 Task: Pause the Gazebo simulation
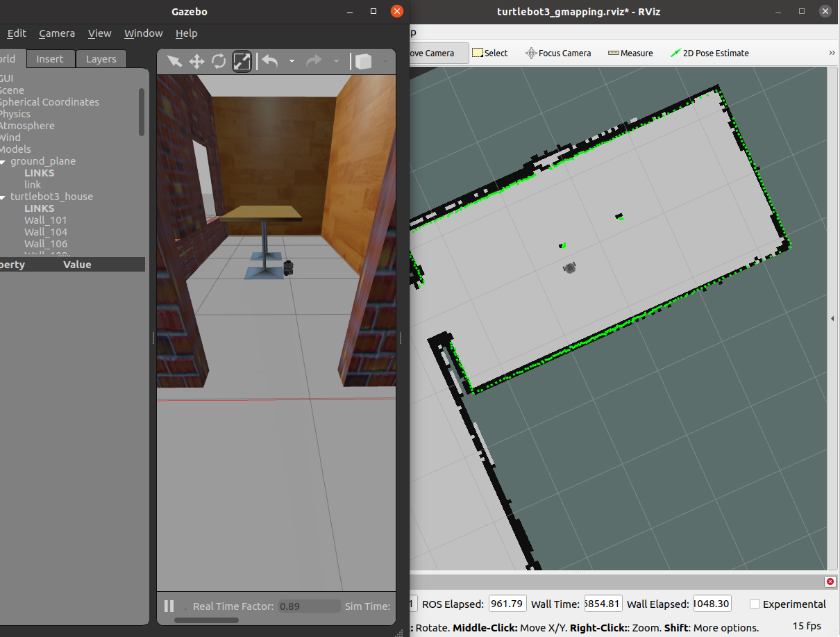169,606
